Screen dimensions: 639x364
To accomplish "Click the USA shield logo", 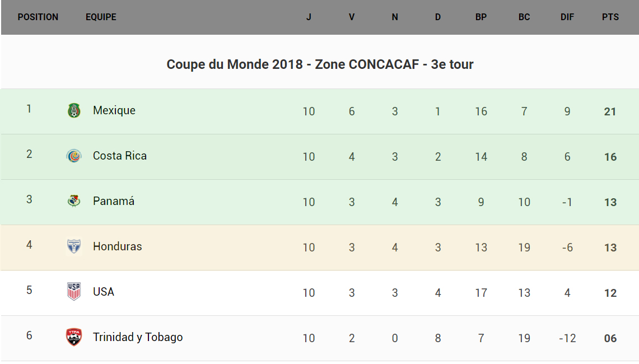I will pos(74,292).
